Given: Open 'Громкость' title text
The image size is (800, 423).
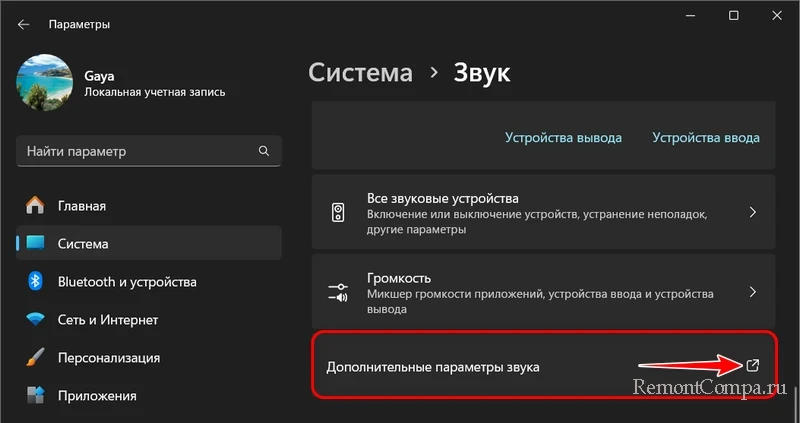Looking at the screenshot, I should pos(399,279).
